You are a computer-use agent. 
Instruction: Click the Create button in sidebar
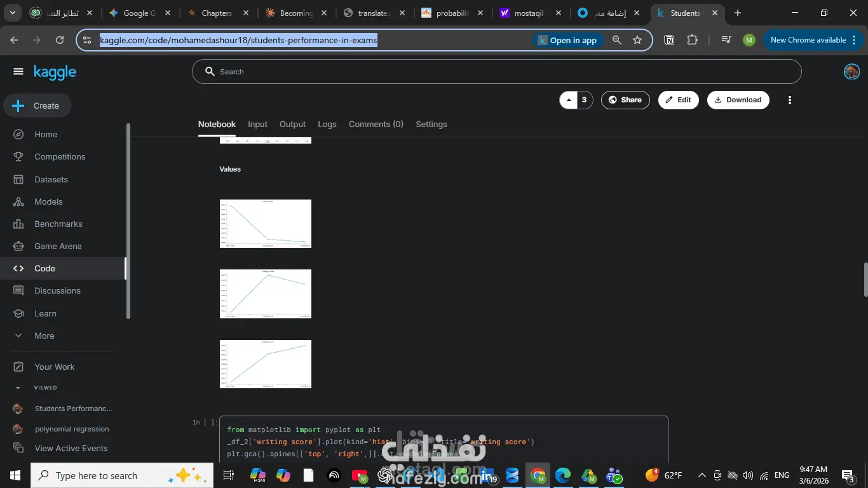(37, 105)
